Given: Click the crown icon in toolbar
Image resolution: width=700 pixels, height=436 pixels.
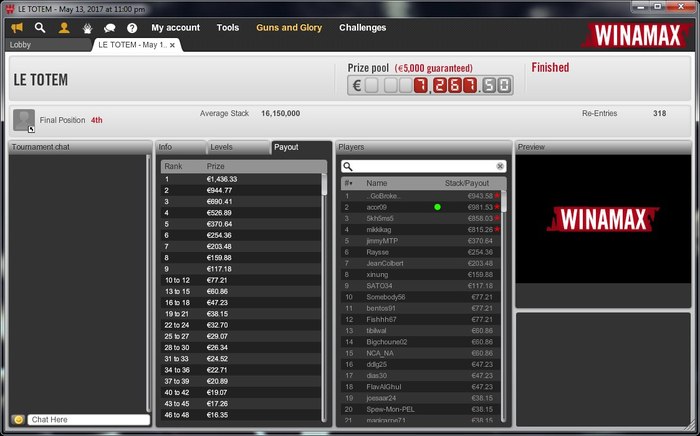Looking at the screenshot, I should click(87, 28).
